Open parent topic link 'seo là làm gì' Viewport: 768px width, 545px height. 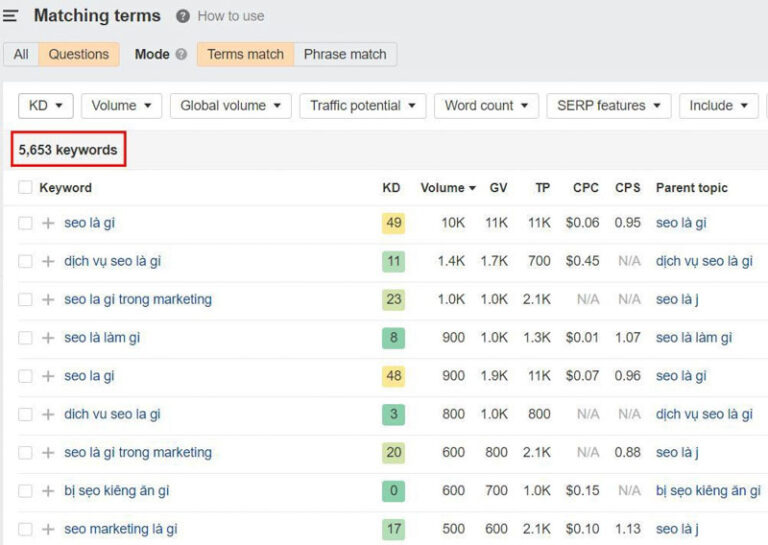coord(693,338)
